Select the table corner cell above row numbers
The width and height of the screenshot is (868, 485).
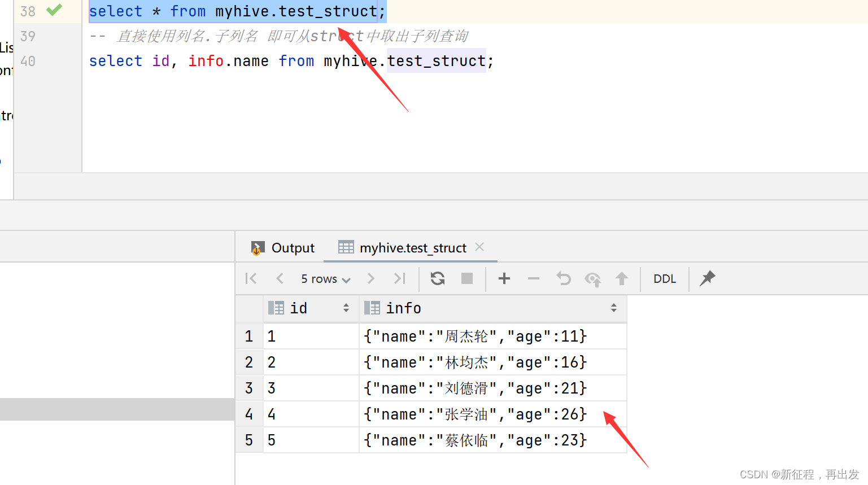coord(249,308)
